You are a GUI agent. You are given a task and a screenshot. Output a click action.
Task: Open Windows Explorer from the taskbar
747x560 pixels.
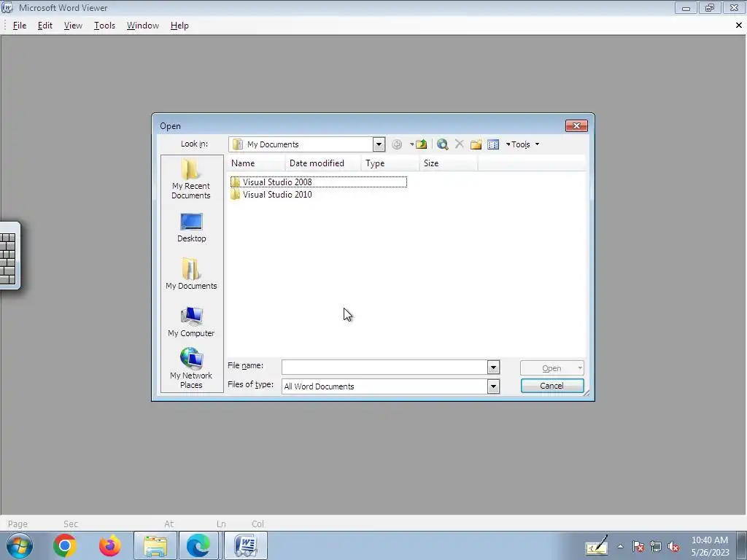click(155, 545)
